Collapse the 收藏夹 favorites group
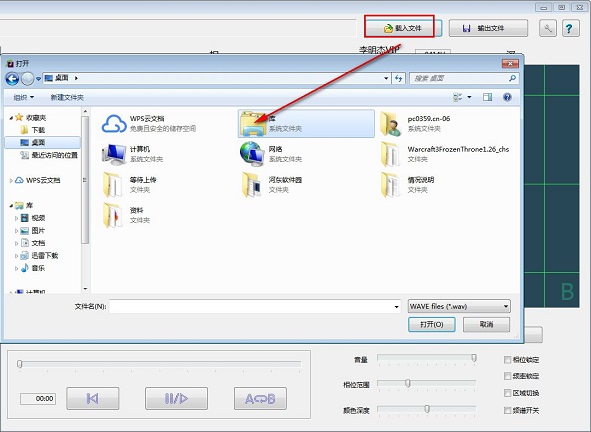 point(11,118)
